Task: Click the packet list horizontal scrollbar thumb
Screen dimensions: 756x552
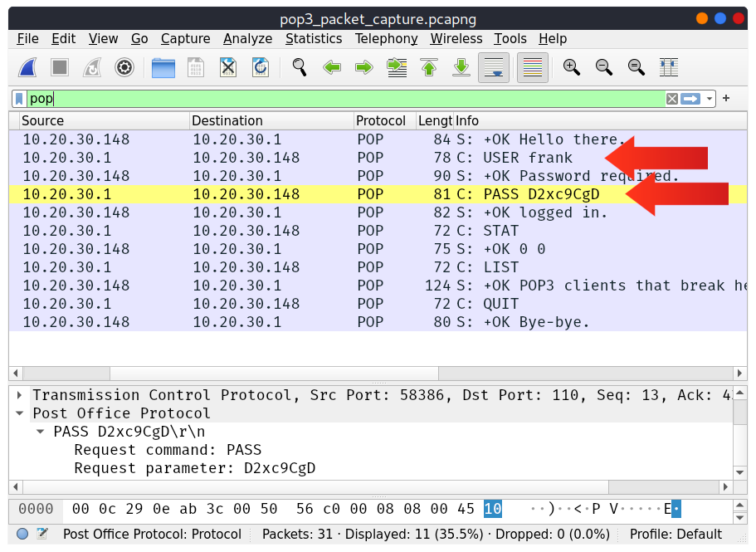Action: click(275, 374)
